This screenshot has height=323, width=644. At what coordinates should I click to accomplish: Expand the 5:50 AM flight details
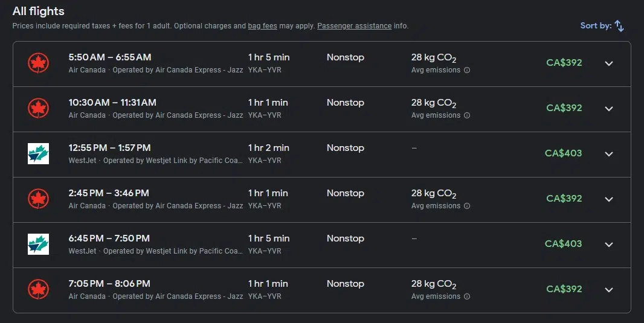609,63
